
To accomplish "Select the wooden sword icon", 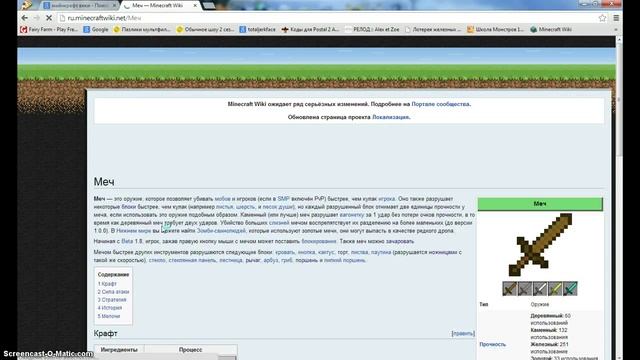I will click(509, 289).
